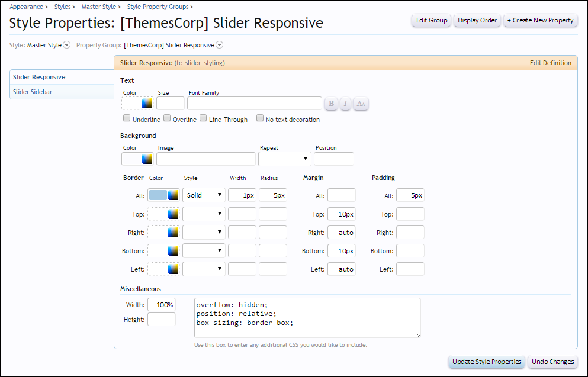
Task: Click the Padding Top input field
Action: pos(410,214)
